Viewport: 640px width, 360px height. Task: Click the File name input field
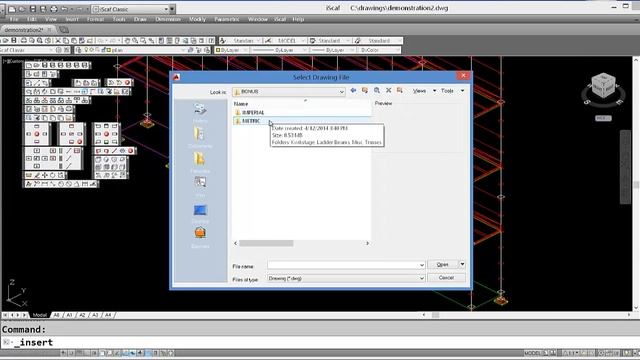pos(346,265)
